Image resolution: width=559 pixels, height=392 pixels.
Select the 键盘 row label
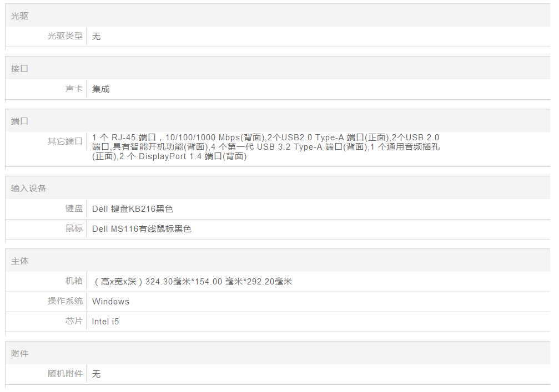74,208
